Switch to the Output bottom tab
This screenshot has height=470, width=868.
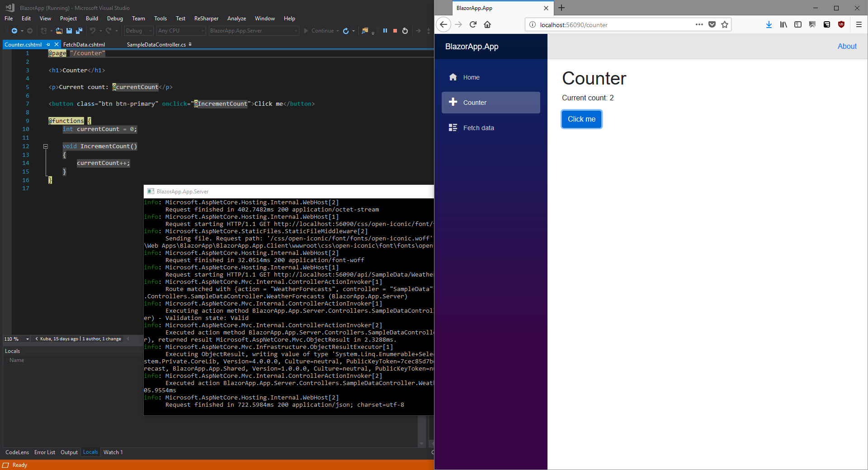pyautogui.click(x=69, y=452)
